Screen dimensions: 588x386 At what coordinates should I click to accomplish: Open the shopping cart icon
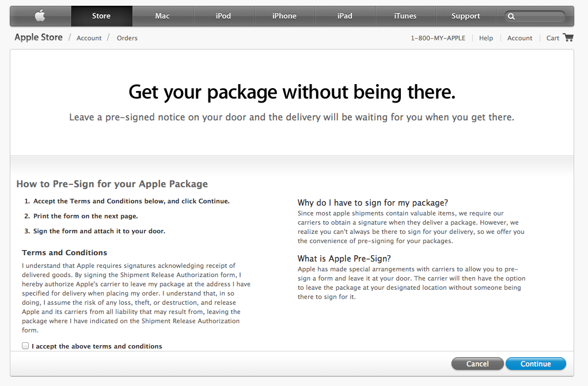click(x=568, y=37)
